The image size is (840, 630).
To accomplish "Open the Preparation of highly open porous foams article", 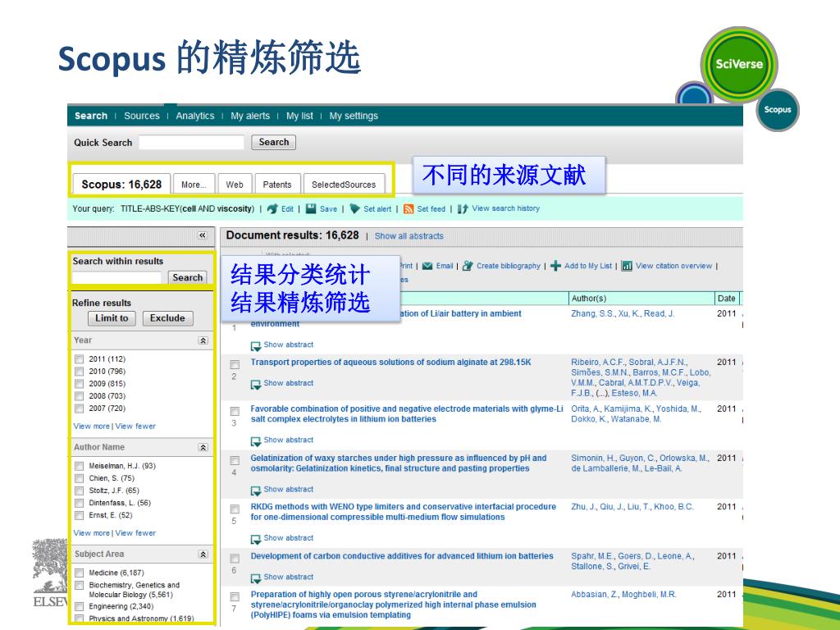I will (393, 605).
